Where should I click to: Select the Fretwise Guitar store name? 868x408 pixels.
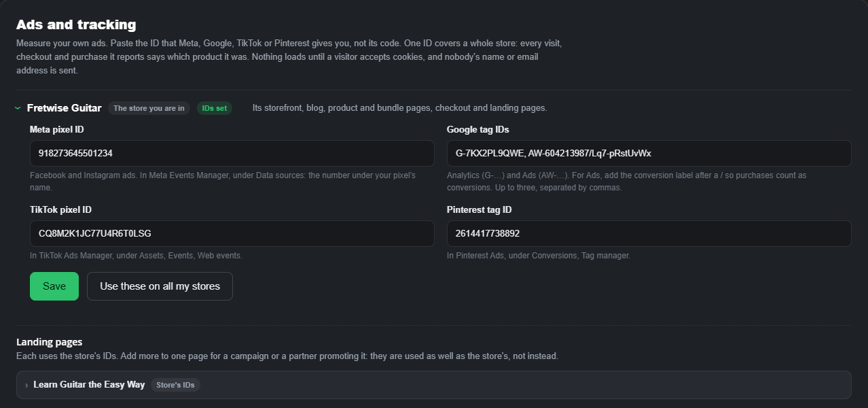(x=65, y=108)
